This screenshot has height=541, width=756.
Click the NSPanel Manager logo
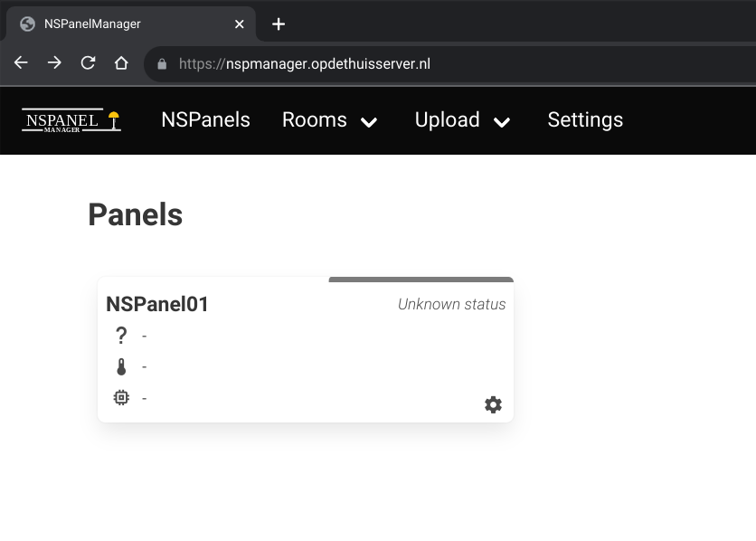[71, 119]
